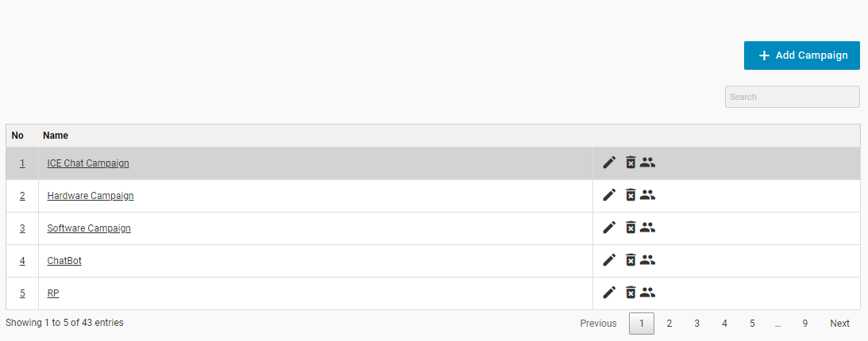Delete the RP campaign
This screenshot has height=341, width=868.
coord(631,293)
